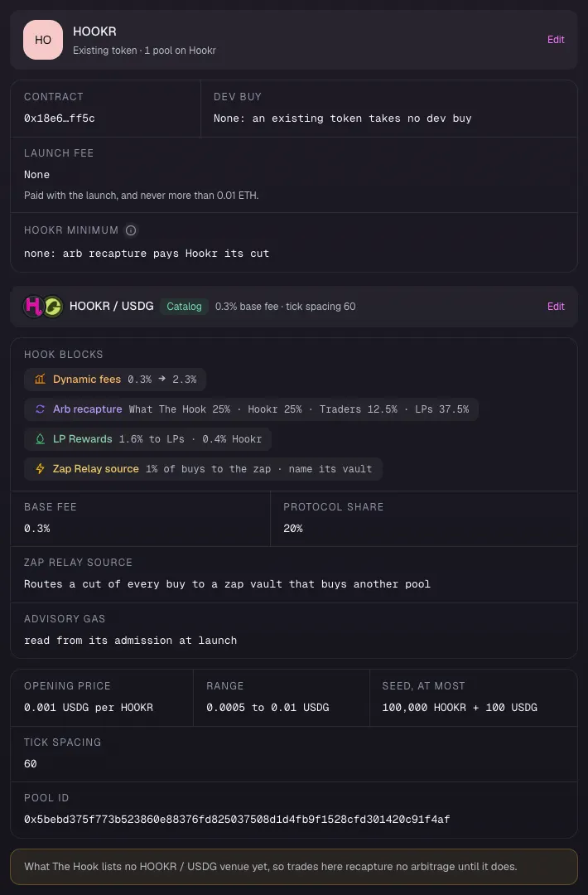Click the Zap Relay lightning icon
The width and height of the screenshot is (588, 895).
[x=40, y=468]
